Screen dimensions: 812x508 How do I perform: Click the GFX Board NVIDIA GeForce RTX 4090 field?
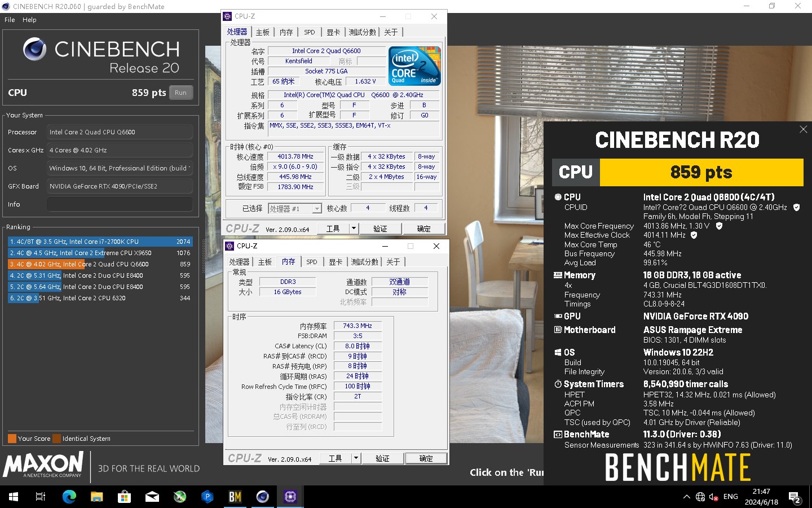120,186
